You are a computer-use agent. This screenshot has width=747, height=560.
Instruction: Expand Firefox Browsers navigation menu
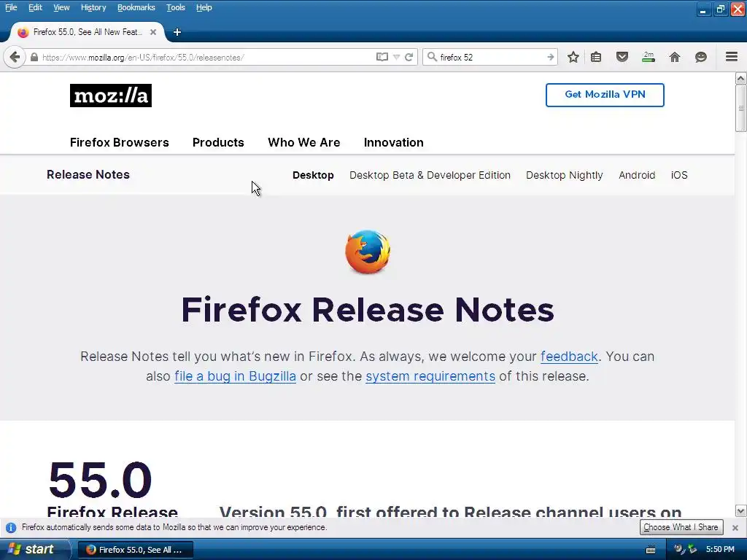click(120, 142)
